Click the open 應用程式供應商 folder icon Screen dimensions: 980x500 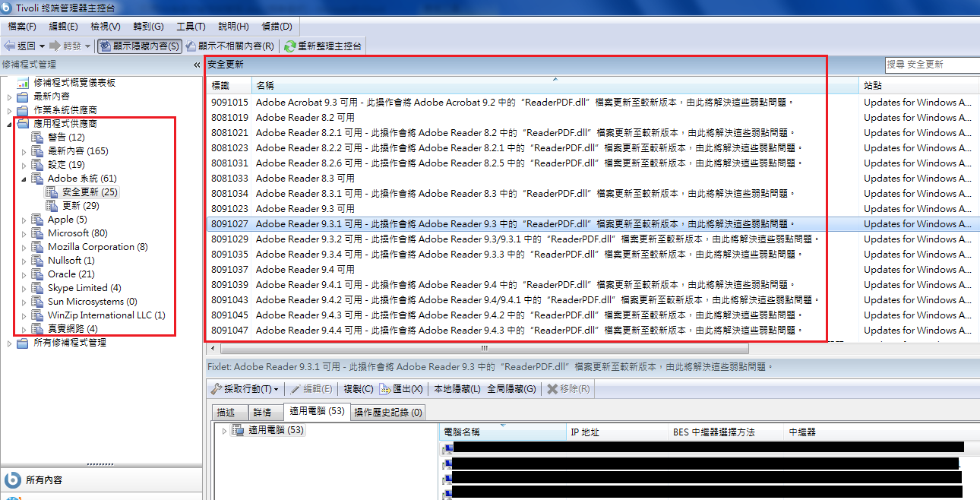23,123
